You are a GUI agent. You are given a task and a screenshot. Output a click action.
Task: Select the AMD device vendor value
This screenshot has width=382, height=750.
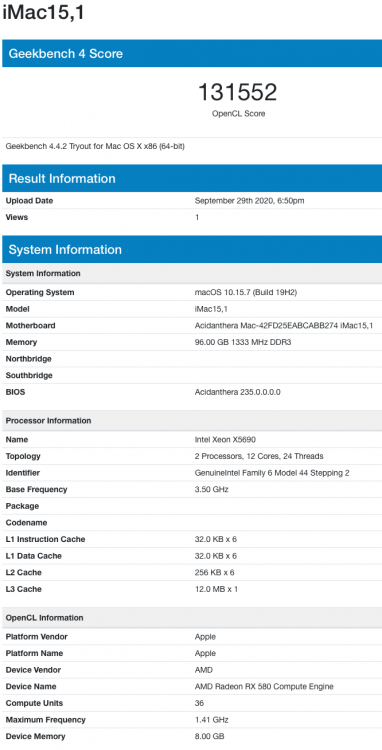click(x=204, y=670)
